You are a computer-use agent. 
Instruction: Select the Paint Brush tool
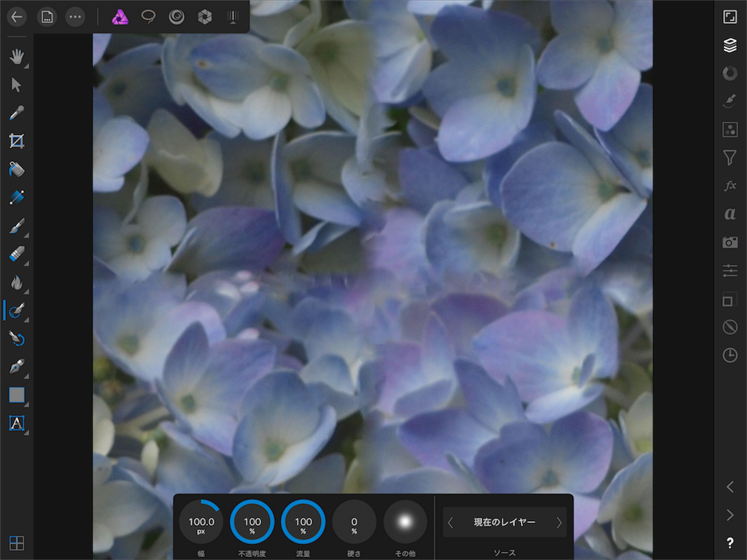pos(17,226)
